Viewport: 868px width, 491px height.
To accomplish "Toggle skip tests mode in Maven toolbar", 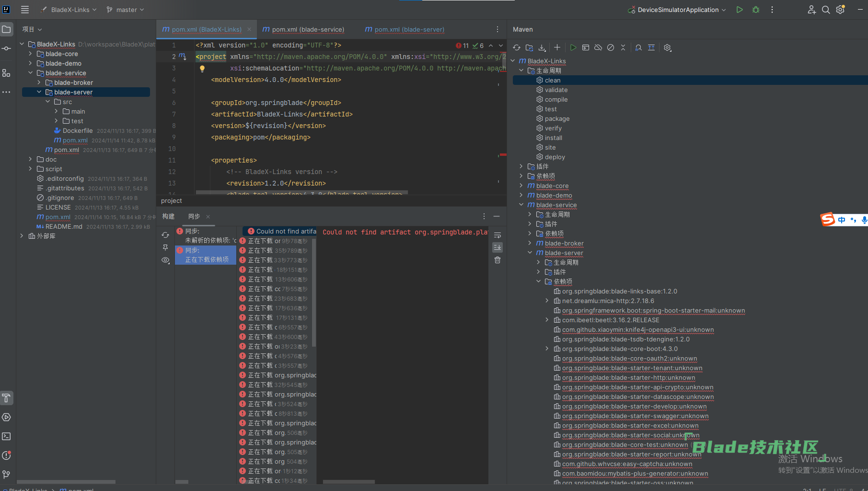I will 611,47.
